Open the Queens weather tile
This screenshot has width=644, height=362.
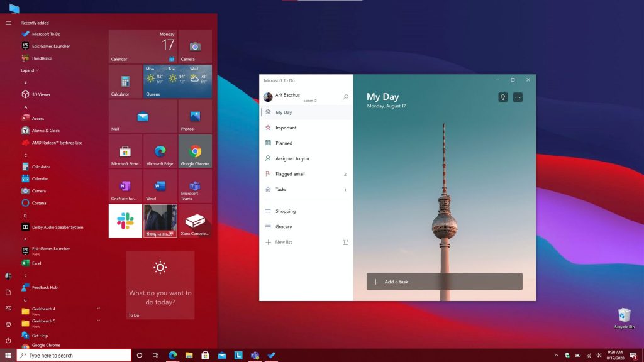point(178,81)
